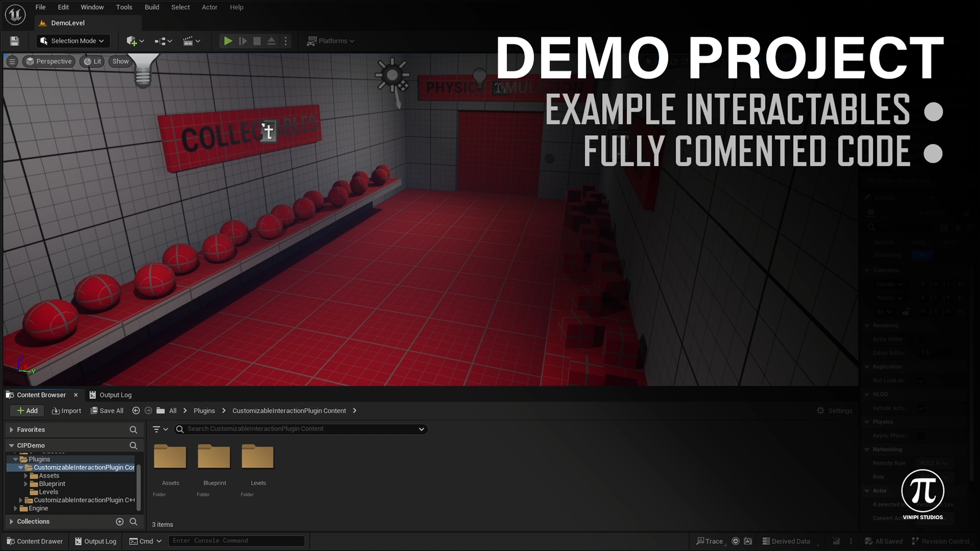
Task: Open the Show flags menu
Action: (x=120, y=61)
